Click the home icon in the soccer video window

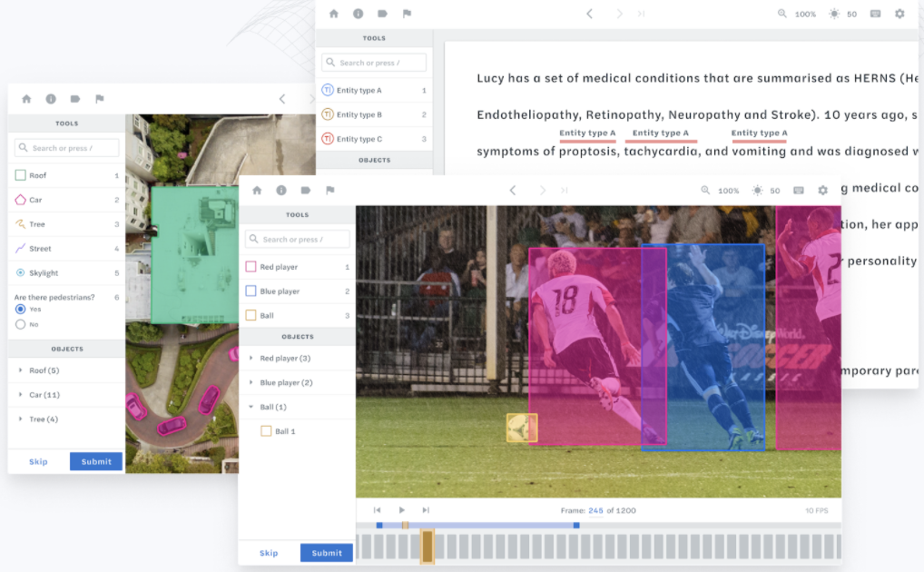[x=257, y=191]
